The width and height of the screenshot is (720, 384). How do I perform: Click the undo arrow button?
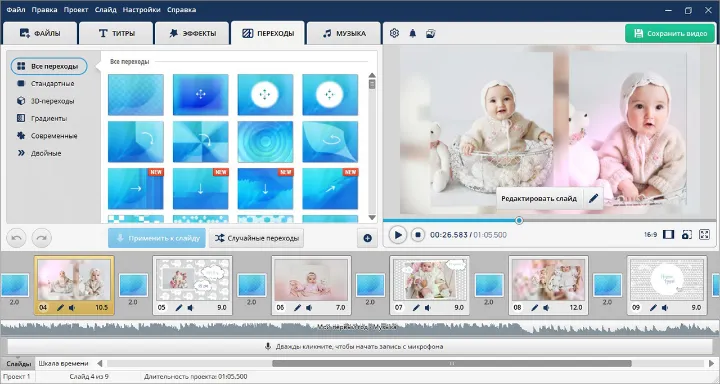tap(17, 238)
